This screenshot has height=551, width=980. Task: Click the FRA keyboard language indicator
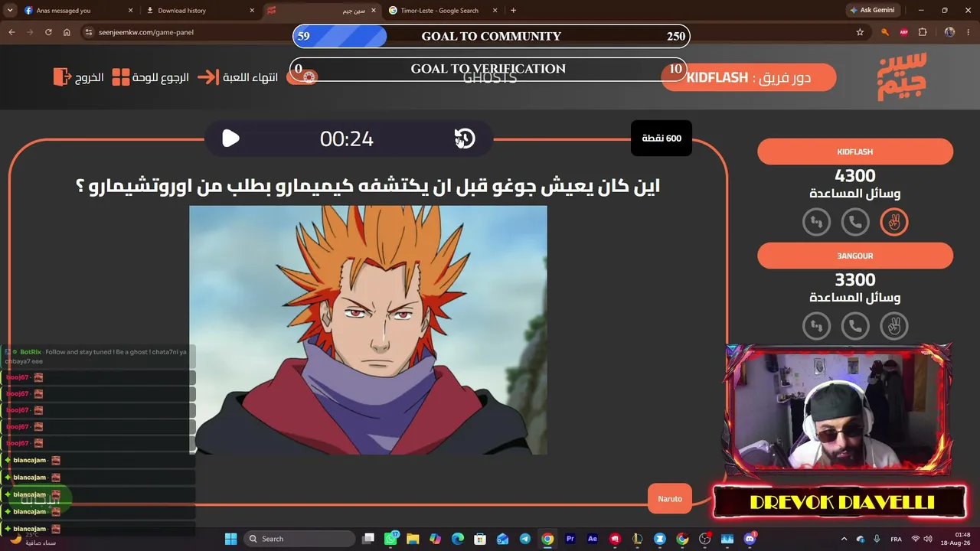(x=896, y=539)
